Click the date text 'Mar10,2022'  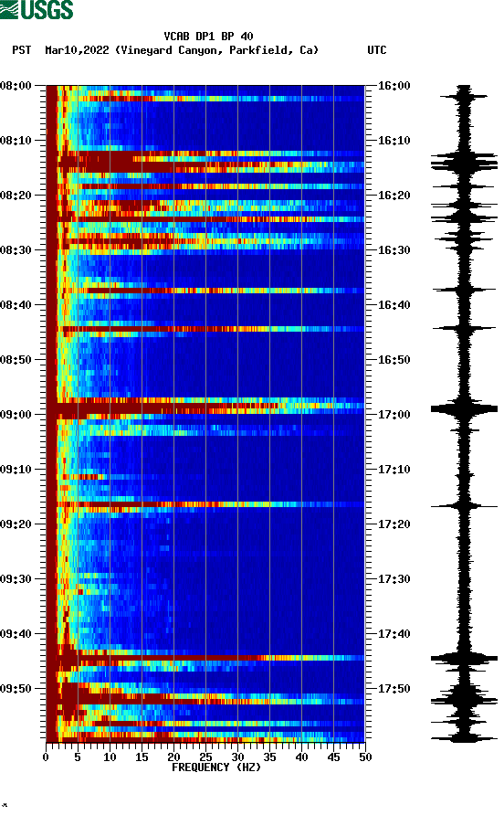pos(77,50)
